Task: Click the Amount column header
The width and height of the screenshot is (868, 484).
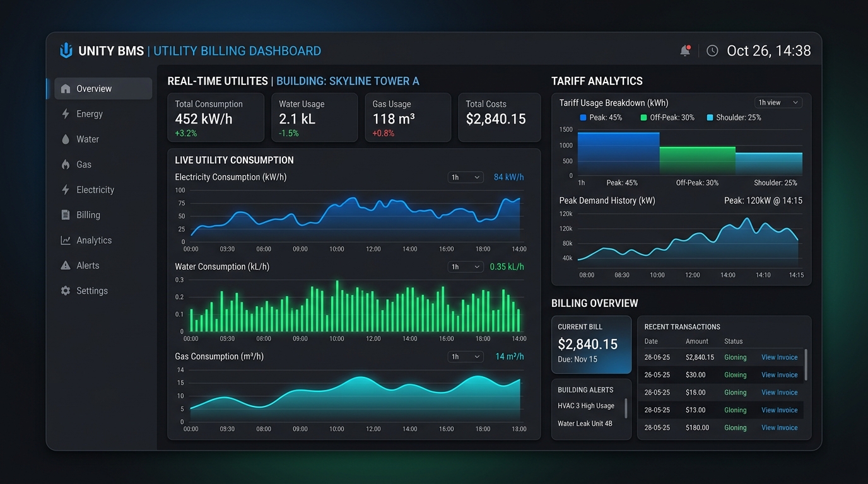Action: 697,341
